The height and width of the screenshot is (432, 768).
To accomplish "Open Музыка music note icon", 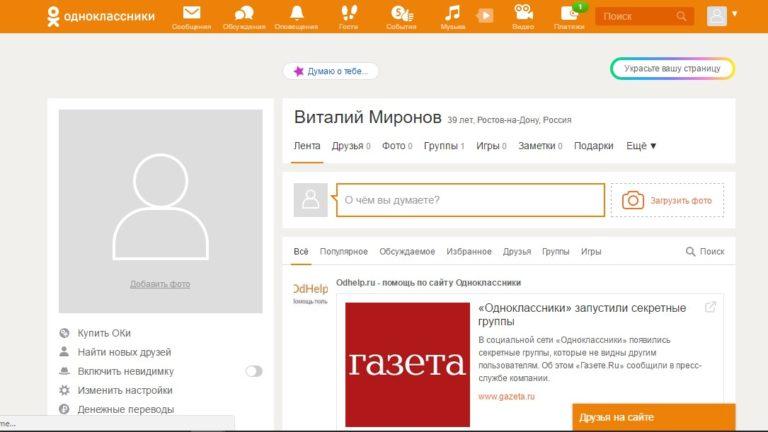I will click(x=453, y=15).
